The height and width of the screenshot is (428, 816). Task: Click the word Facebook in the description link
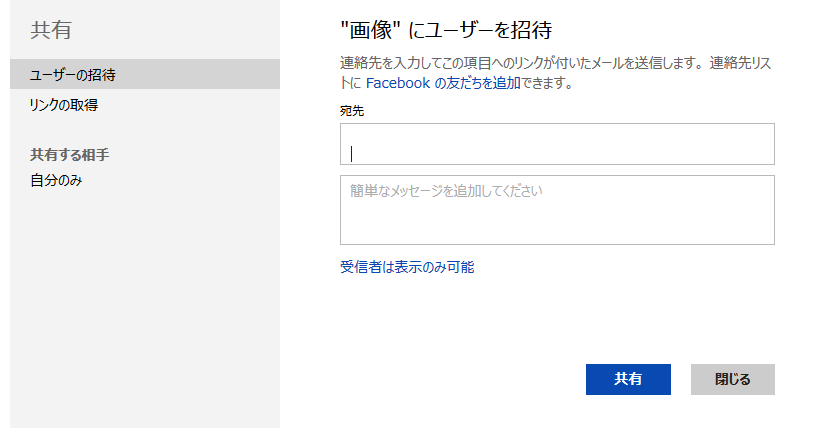[398, 83]
